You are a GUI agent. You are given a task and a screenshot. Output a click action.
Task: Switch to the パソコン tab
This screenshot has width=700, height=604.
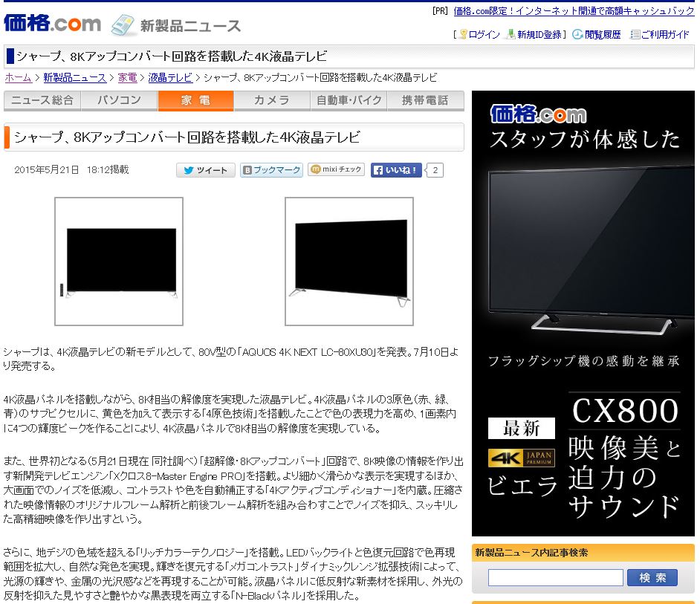tap(119, 100)
